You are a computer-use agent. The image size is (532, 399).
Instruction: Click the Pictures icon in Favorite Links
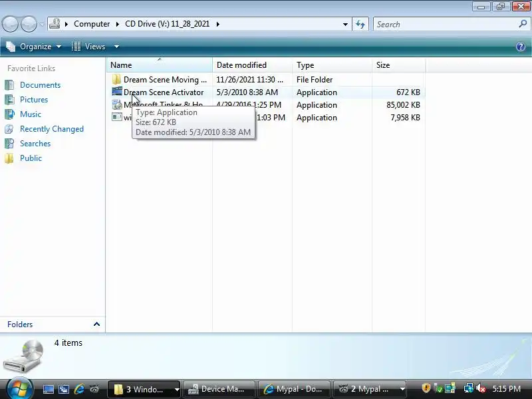(9, 99)
